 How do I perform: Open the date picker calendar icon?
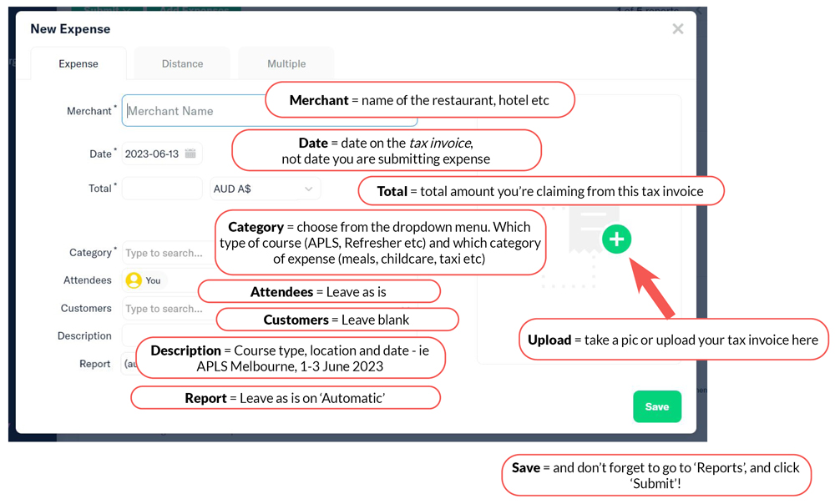190,154
